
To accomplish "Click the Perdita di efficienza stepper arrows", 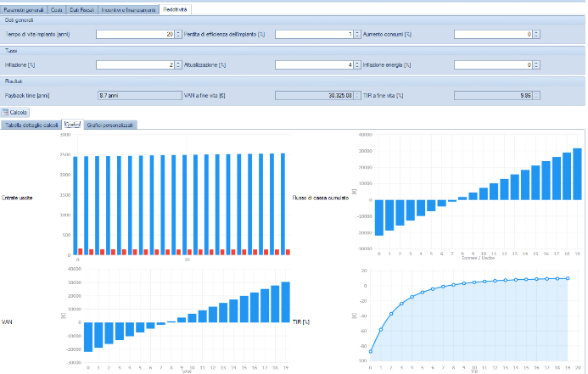I will 357,34.
